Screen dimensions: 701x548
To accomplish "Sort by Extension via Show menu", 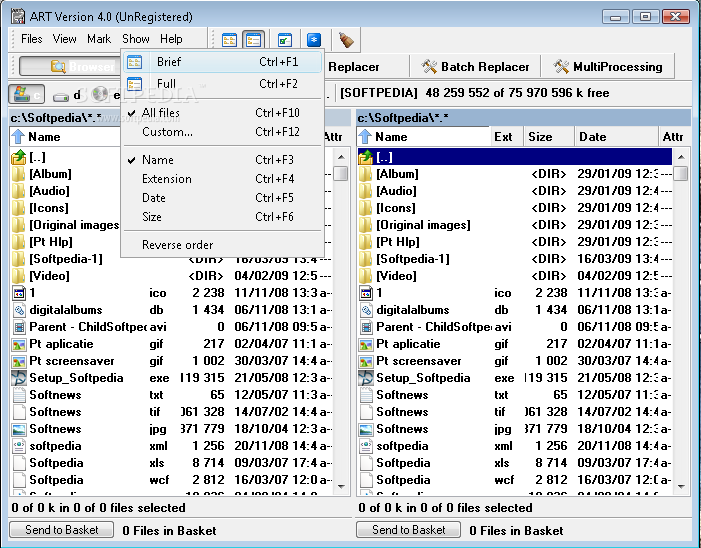I will [x=222, y=179].
